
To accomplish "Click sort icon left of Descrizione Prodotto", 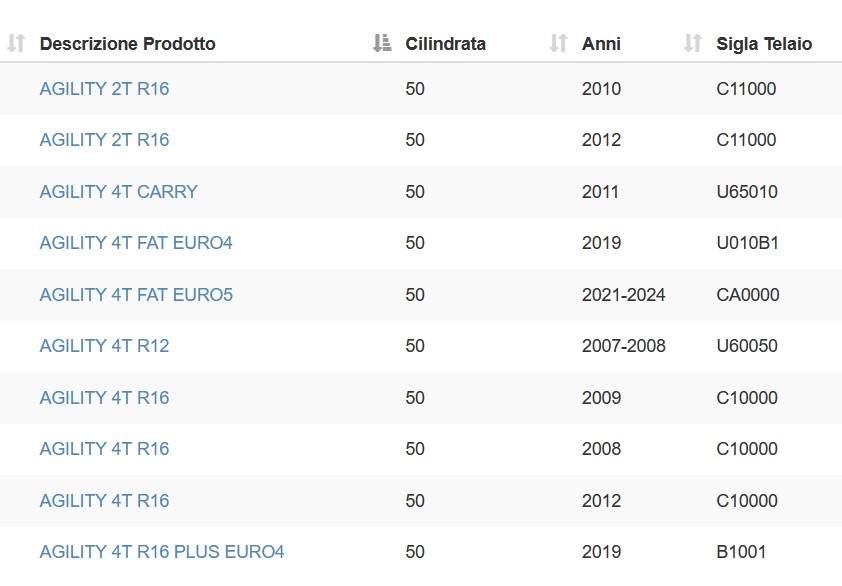I will click(x=16, y=43).
